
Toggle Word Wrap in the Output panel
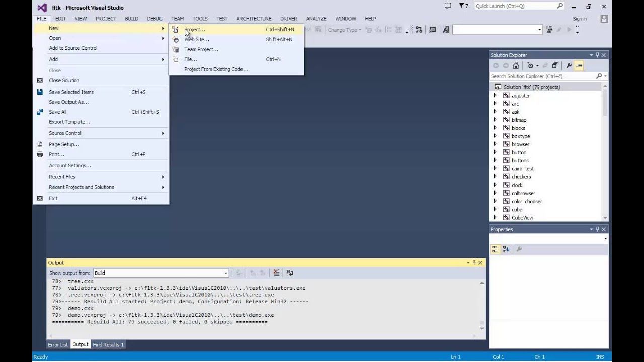(289, 273)
